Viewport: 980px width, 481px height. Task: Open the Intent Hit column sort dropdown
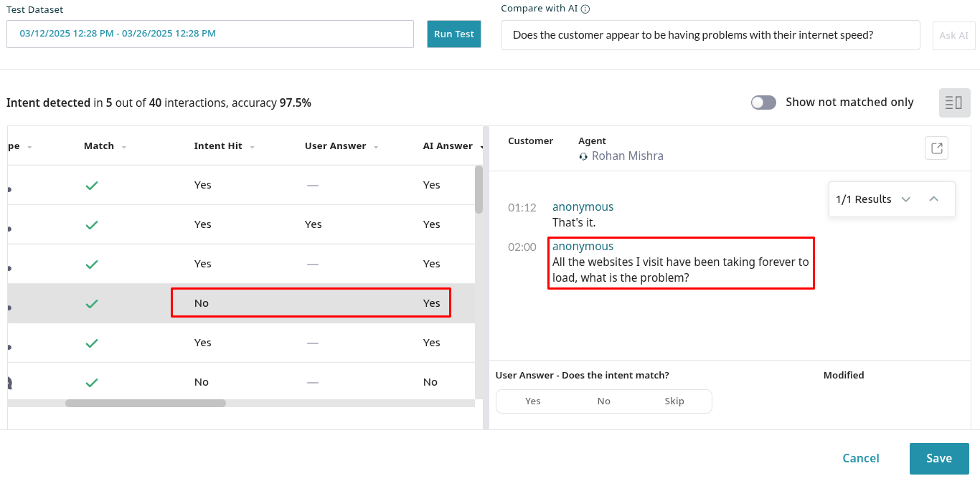pyautogui.click(x=252, y=147)
